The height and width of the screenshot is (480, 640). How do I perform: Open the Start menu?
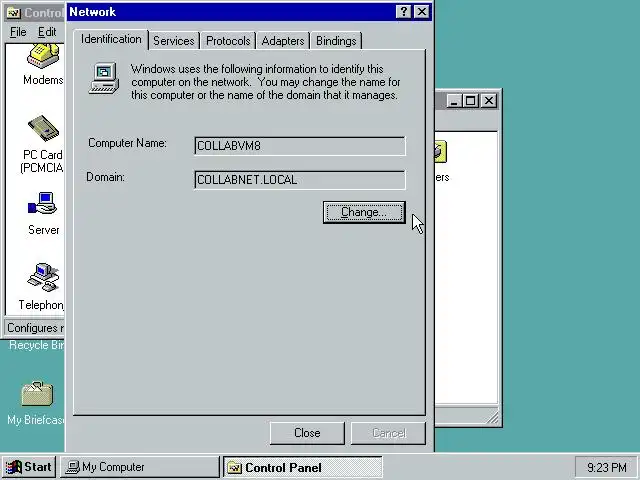coord(29,467)
